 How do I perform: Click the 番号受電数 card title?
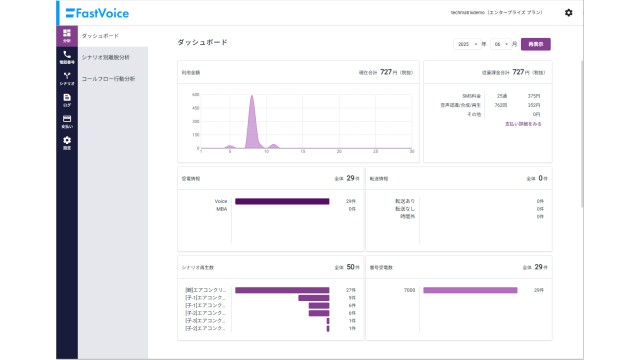coord(381,268)
